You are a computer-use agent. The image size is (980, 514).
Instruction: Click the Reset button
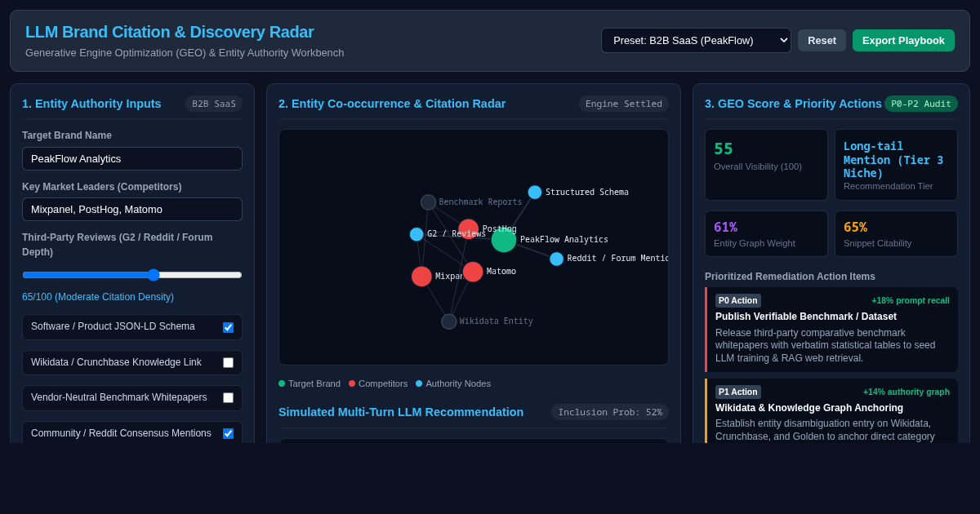pos(822,41)
